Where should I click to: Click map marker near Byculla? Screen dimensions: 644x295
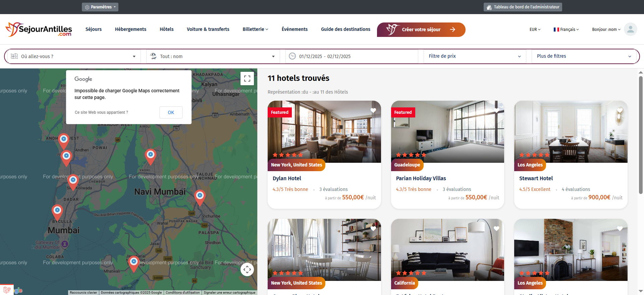pyautogui.click(x=57, y=212)
